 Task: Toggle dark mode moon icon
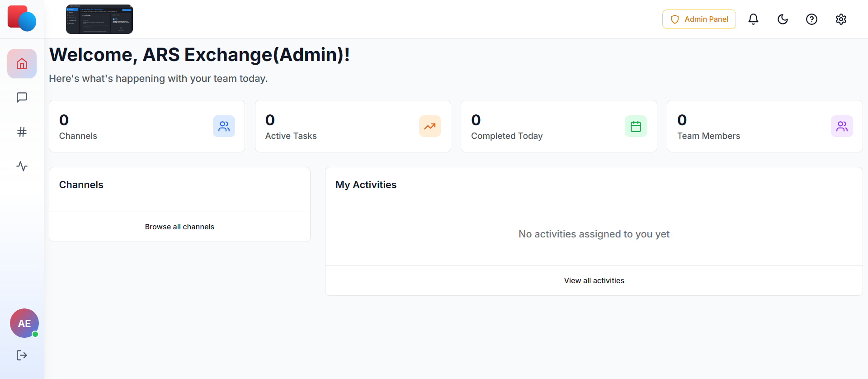783,19
